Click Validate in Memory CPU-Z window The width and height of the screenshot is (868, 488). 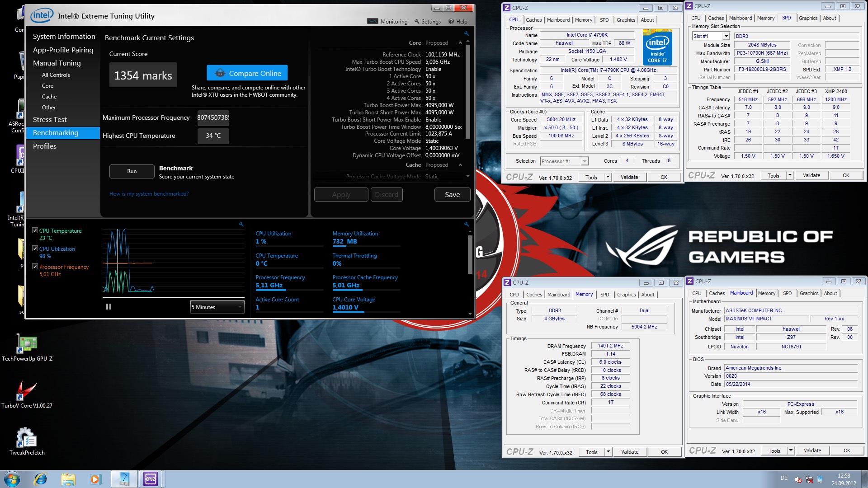629,452
